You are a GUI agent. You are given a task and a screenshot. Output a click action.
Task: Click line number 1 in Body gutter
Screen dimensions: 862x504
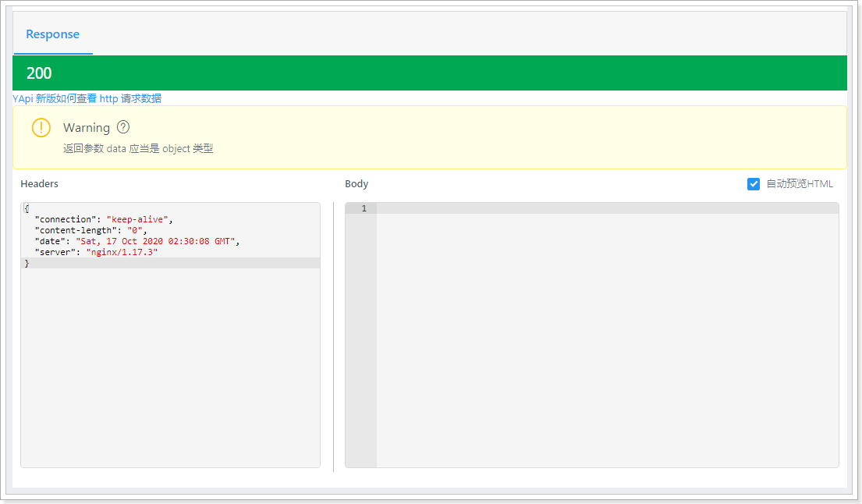click(x=364, y=208)
